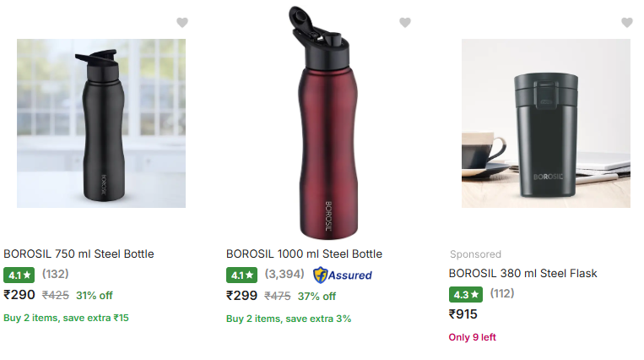
Task: Click the ₹290 price
Action: (19, 295)
